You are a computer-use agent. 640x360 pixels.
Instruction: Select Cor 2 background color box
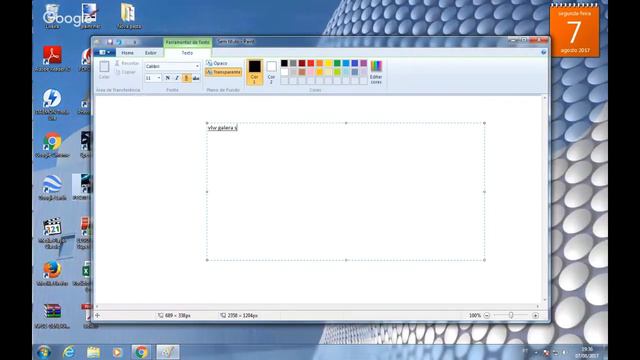click(x=271, y=72)
